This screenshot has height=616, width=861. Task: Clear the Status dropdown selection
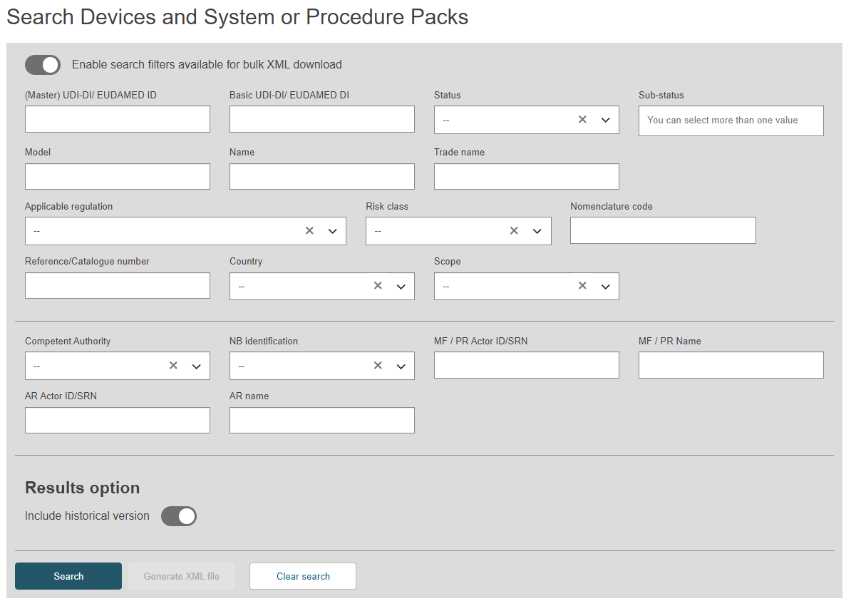point(582,120)
